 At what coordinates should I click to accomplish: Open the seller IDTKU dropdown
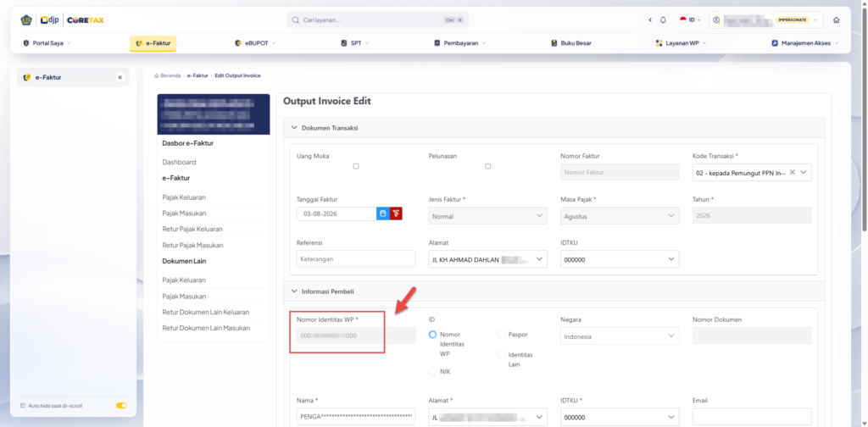point(620,259)
